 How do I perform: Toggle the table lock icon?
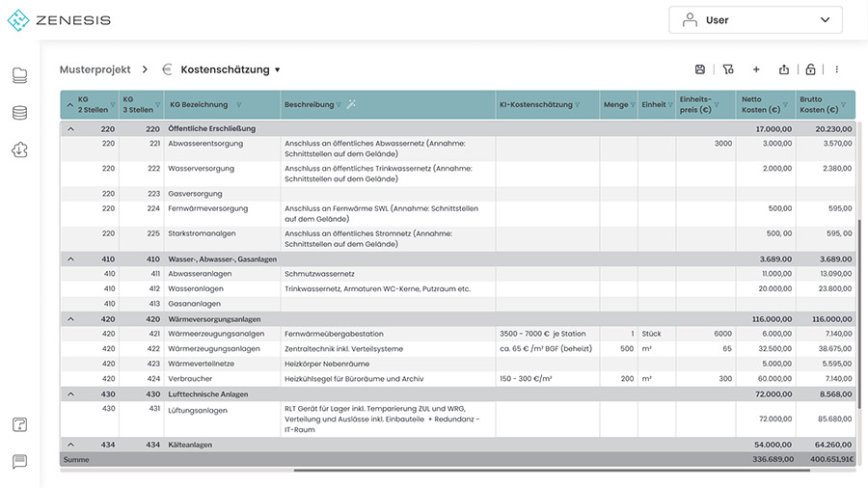[811, 69]
